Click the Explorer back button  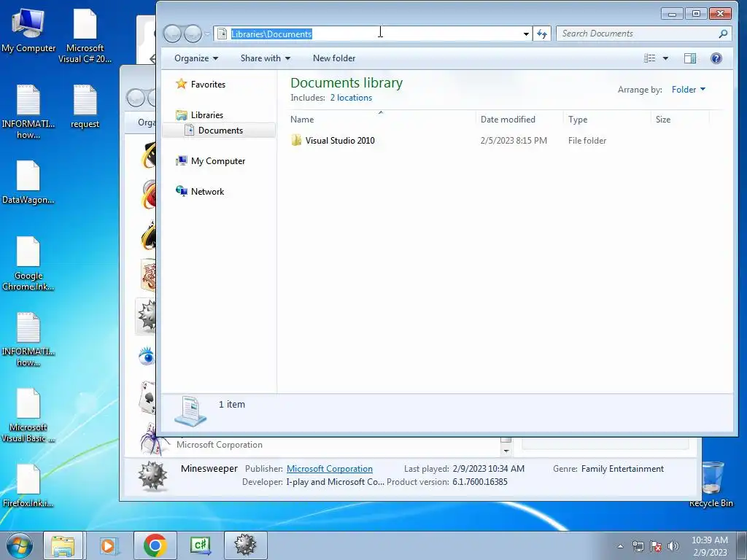click(172, 34)
